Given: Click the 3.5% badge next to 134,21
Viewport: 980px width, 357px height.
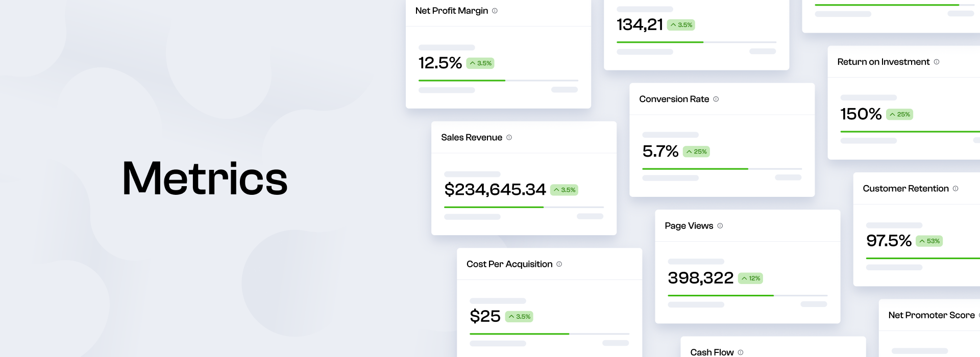Looking at the screenshot, I should pos(681,25).
